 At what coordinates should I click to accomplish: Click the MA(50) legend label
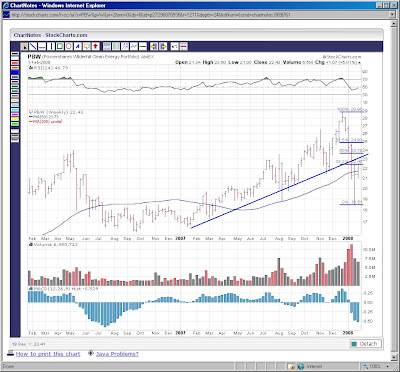[43, 117]
